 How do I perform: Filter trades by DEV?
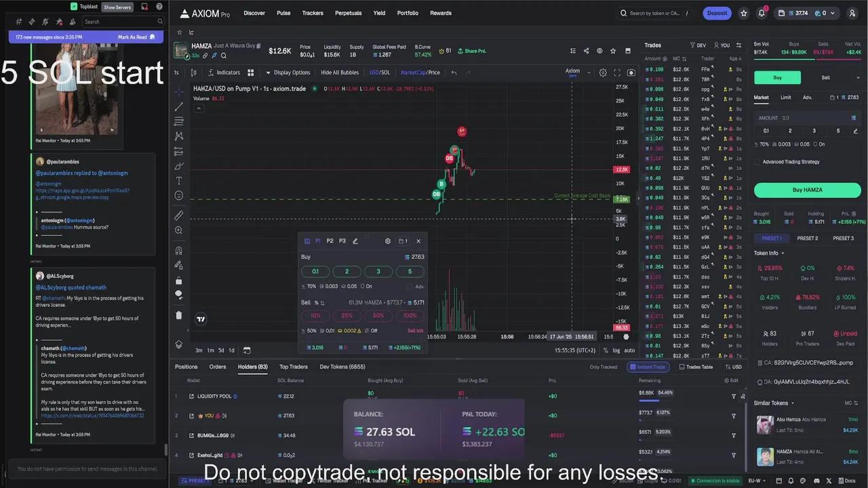[x=698, y=45]
